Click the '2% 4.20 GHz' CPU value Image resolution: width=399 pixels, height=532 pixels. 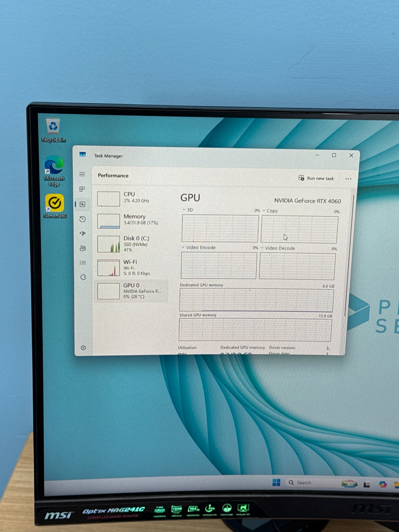136,201
